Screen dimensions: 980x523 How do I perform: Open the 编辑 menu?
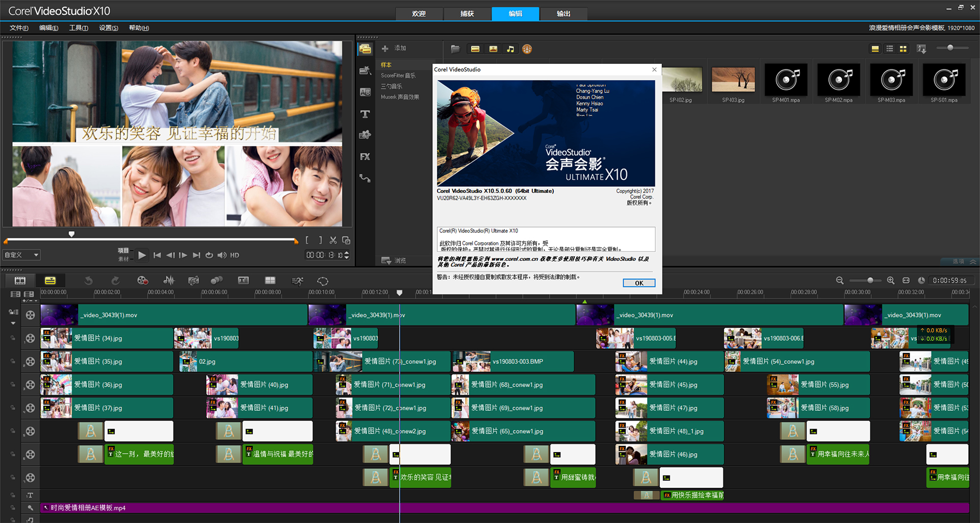click(x=48, y=28)
